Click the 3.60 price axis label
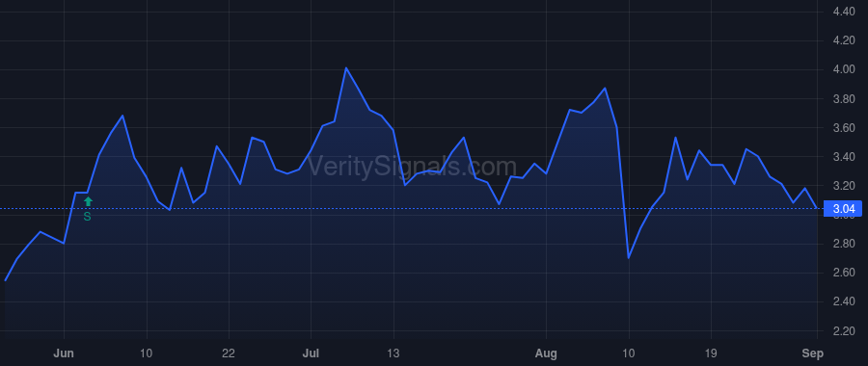The image size is (868, 366). coord(844,128)
